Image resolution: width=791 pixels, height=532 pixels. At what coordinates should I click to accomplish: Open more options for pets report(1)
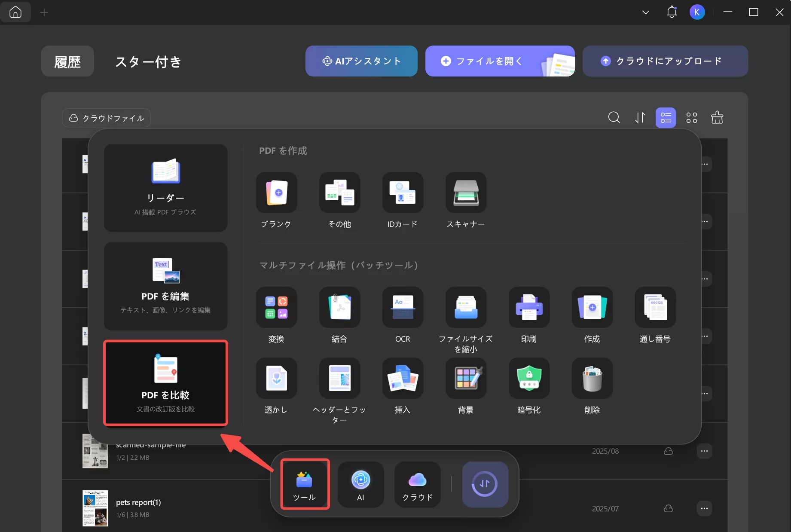coord(704,508)
